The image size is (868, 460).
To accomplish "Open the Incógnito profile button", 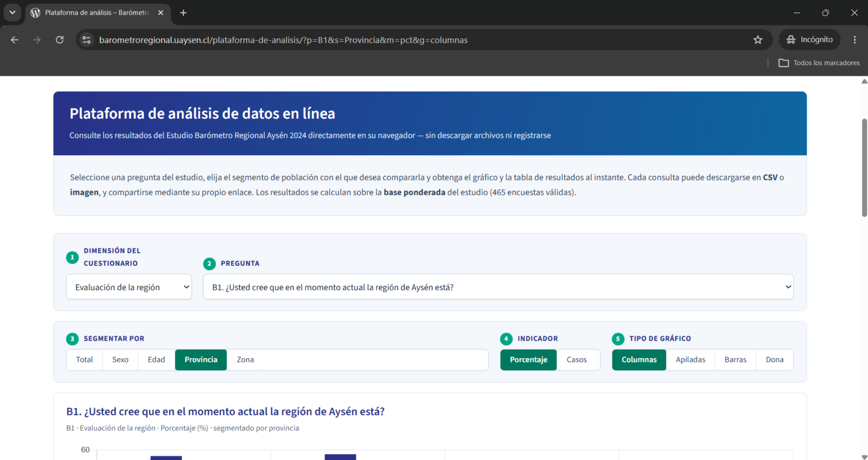I will tap(809, 40).
